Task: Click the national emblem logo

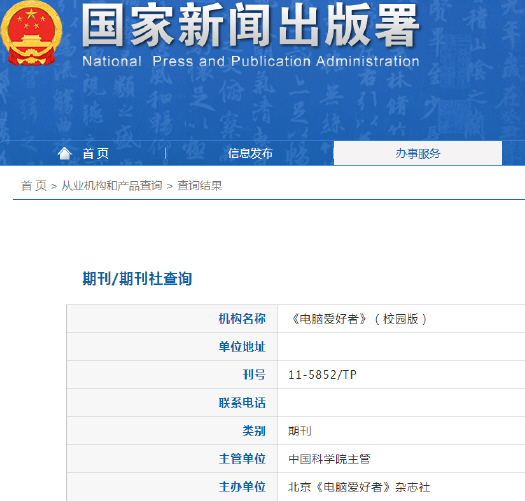Action: 31,33
